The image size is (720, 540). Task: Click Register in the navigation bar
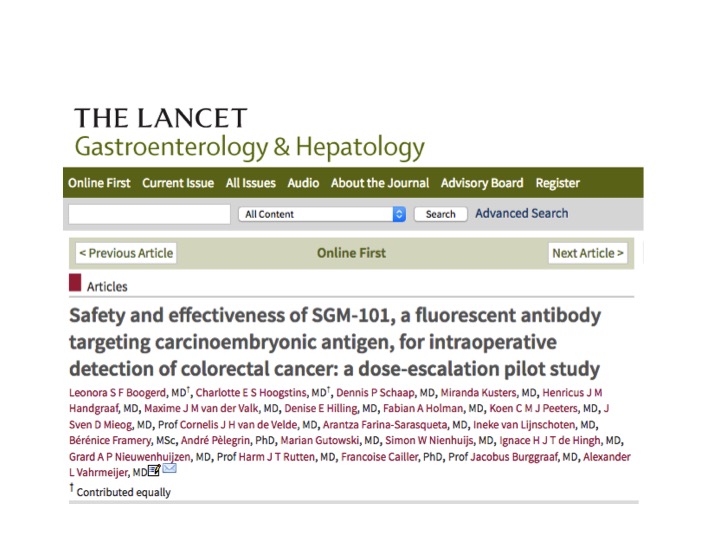[x=557, y=183]
